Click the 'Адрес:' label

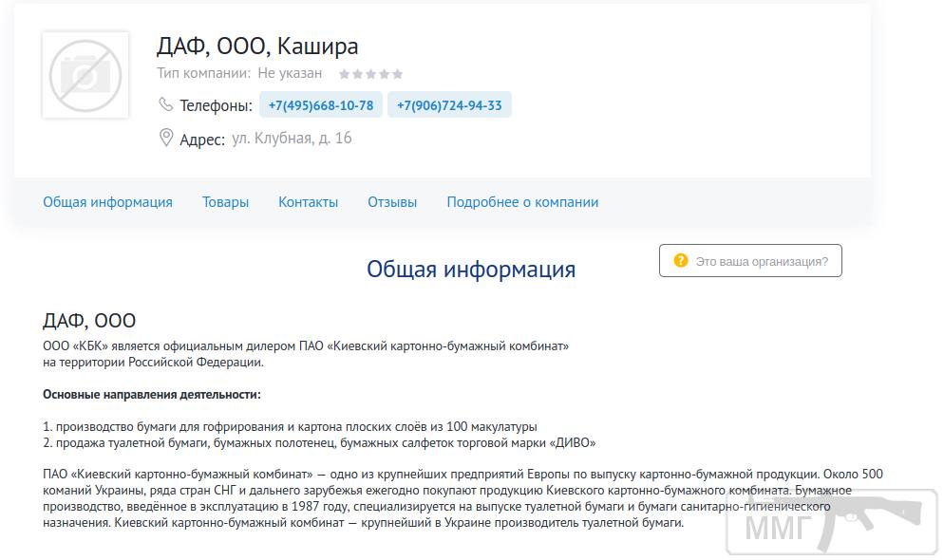click(x=202, y=140)
